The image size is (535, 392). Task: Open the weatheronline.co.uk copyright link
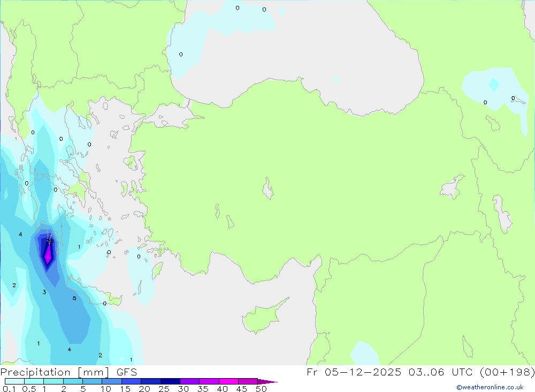coord(490,387)
